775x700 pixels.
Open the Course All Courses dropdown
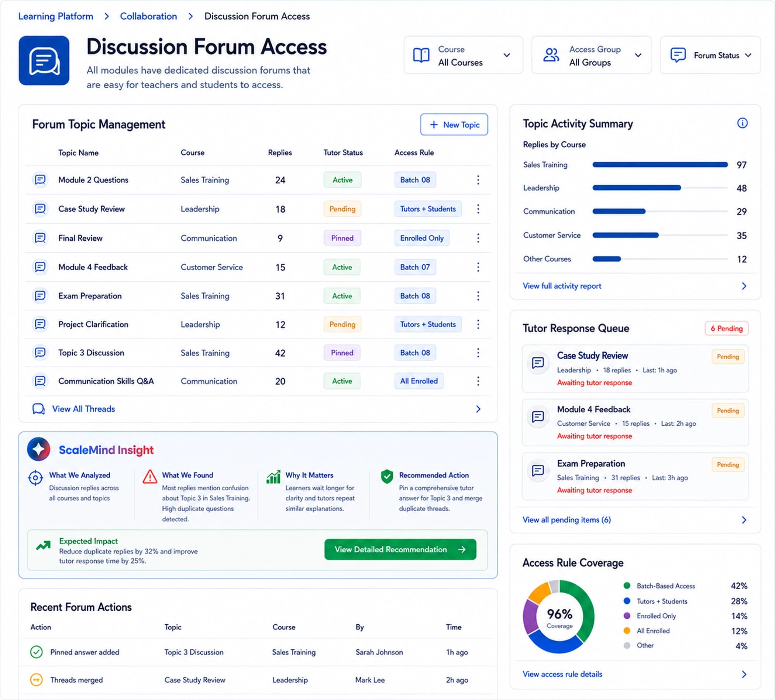click(x=463, y=55)
